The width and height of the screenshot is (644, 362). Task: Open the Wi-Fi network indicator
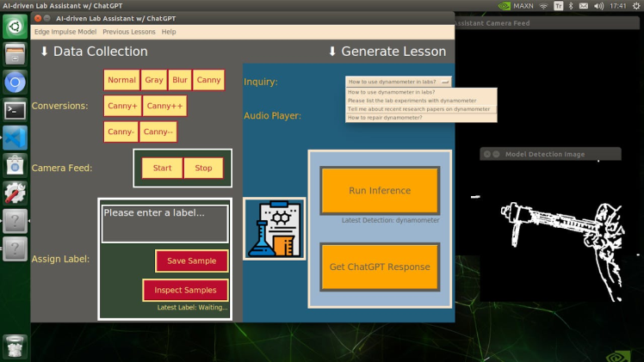tap(543, 6)
